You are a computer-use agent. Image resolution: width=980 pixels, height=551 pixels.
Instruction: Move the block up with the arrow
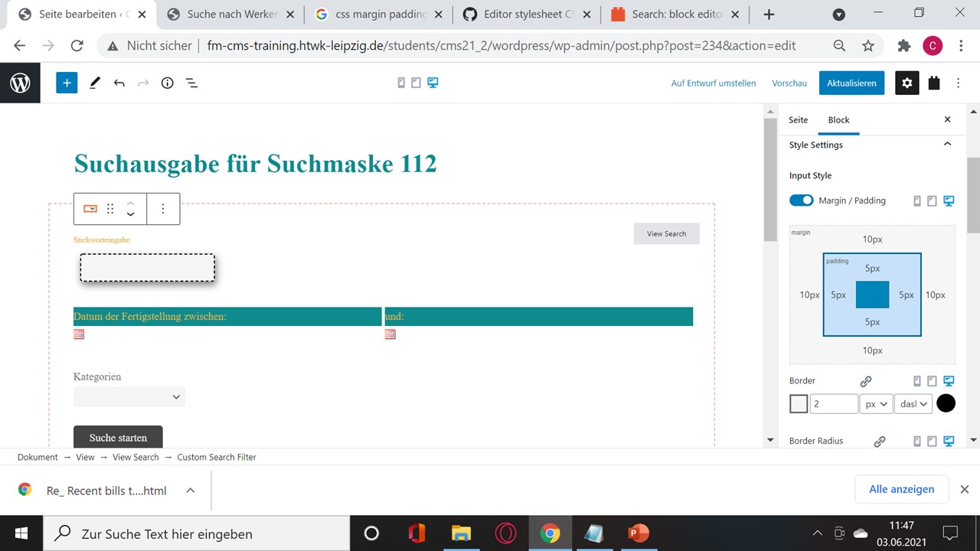pos(131,203)
